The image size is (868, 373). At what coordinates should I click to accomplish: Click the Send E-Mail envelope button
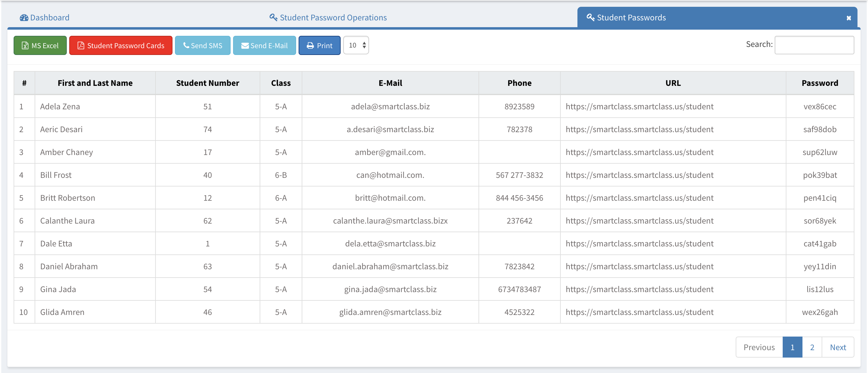(x=264, y=45)
